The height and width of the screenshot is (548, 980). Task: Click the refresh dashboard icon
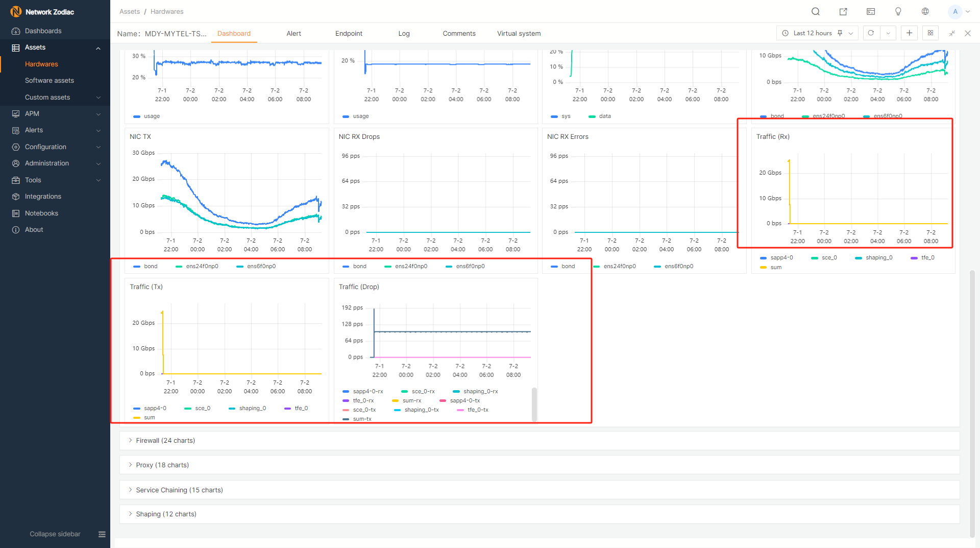[871, 33]
